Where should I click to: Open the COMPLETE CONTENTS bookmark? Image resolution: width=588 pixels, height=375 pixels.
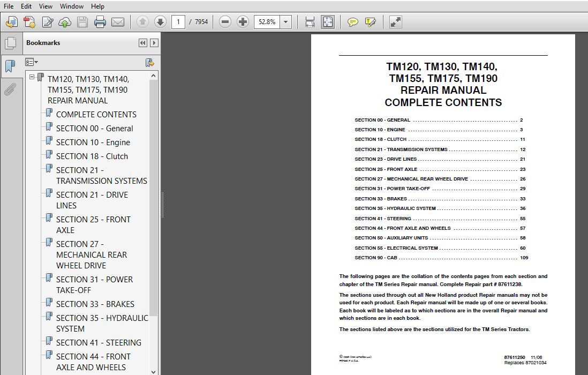coord(96,115)
